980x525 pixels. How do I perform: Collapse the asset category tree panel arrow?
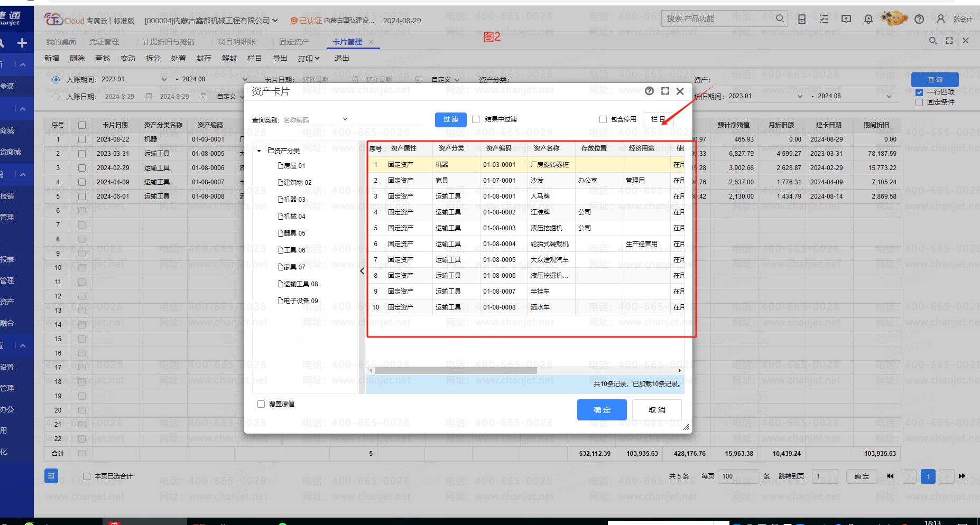[x=362, y=271]
